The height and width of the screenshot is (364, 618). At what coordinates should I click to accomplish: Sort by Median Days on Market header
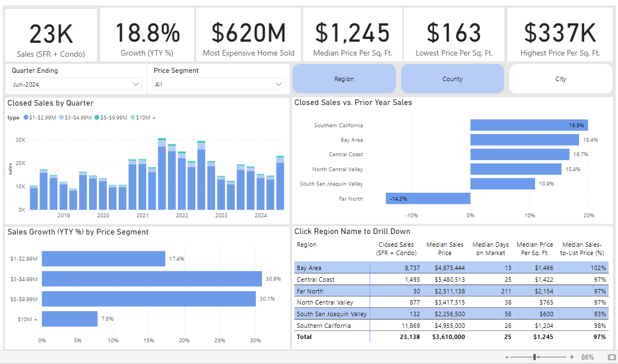pyautogui.click(x=490, y=249)
